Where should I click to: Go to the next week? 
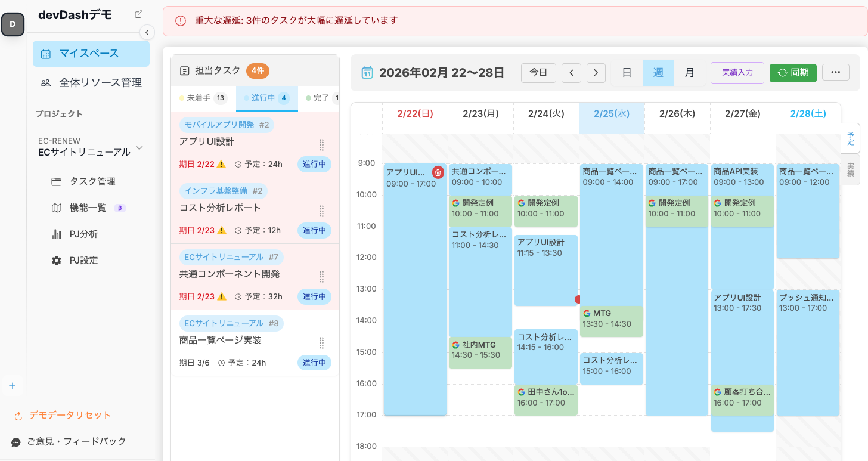coord(596,73)
